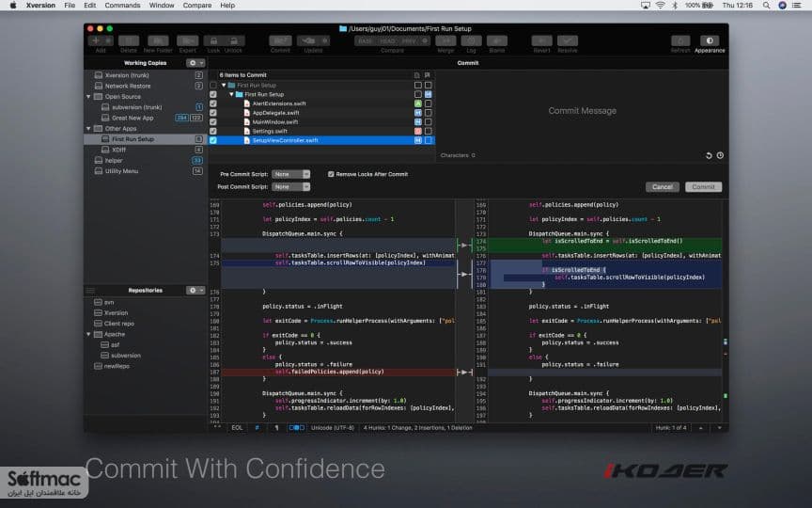Open Post Commit Script dropdown
This screenshot has width=812, height=508.
point(291,186)
